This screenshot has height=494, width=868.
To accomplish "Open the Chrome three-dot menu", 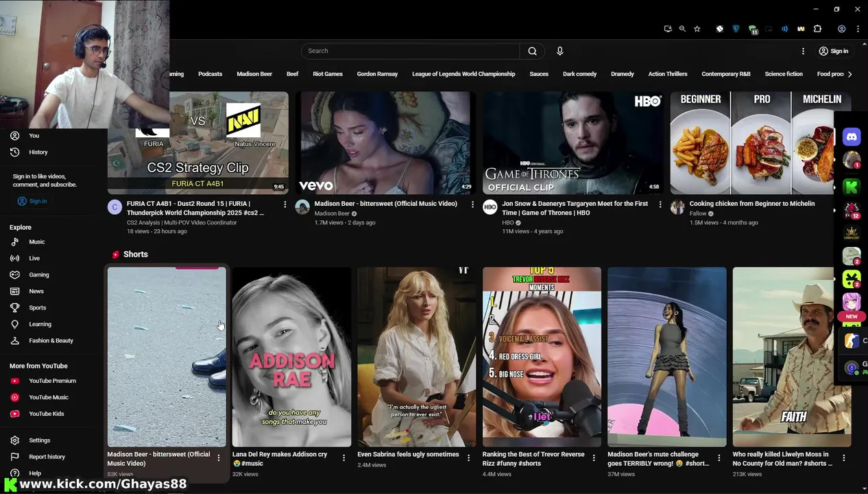I will point(858,29).
